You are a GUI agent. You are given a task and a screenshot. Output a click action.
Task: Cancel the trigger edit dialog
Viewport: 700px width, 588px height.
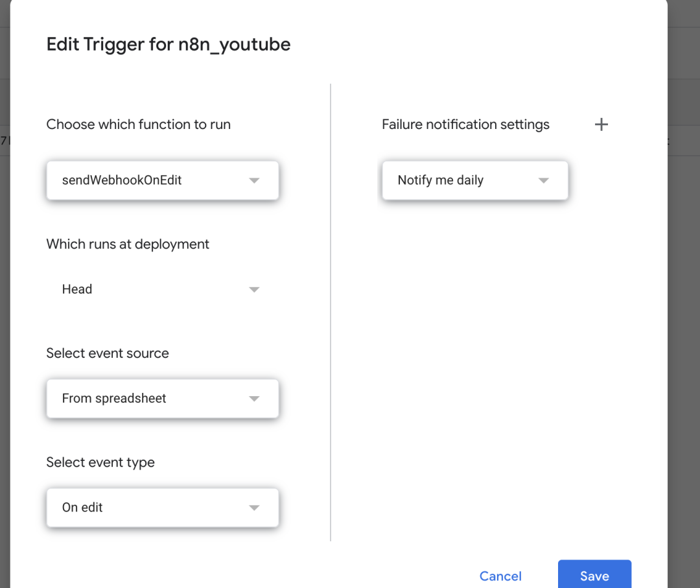pos(500,576)
